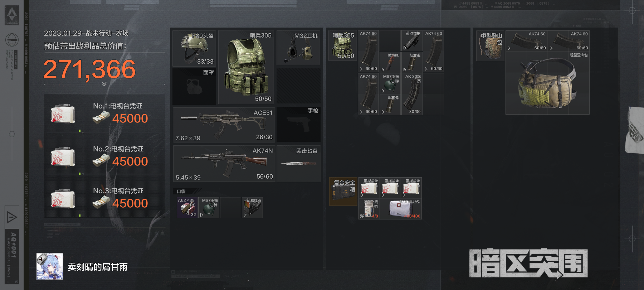The image size is (644, 290).
Task: Click the empty 面罩 face mask slot
Action: (x=194, y=86)
